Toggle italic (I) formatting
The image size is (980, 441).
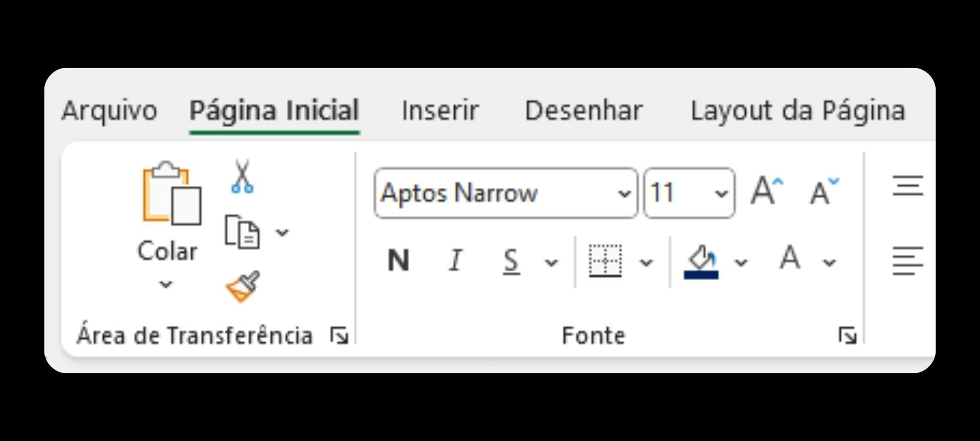tap(455, 261)
